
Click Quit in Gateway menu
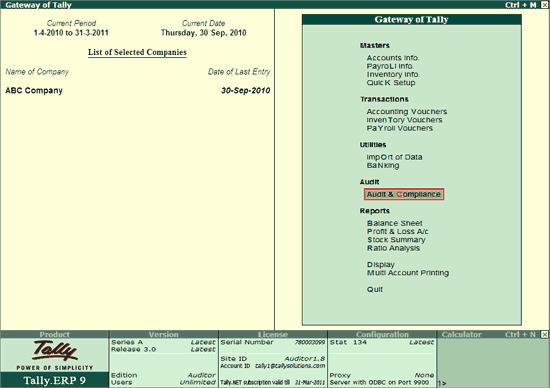pos(375,289)
